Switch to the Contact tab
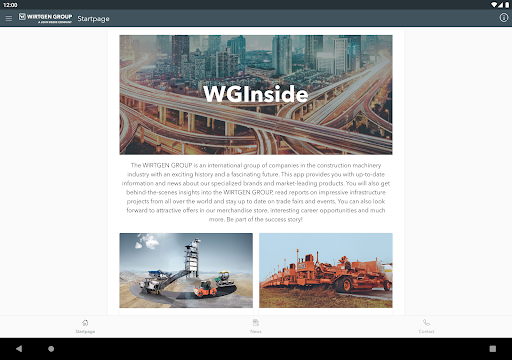 tap(426, 326)
